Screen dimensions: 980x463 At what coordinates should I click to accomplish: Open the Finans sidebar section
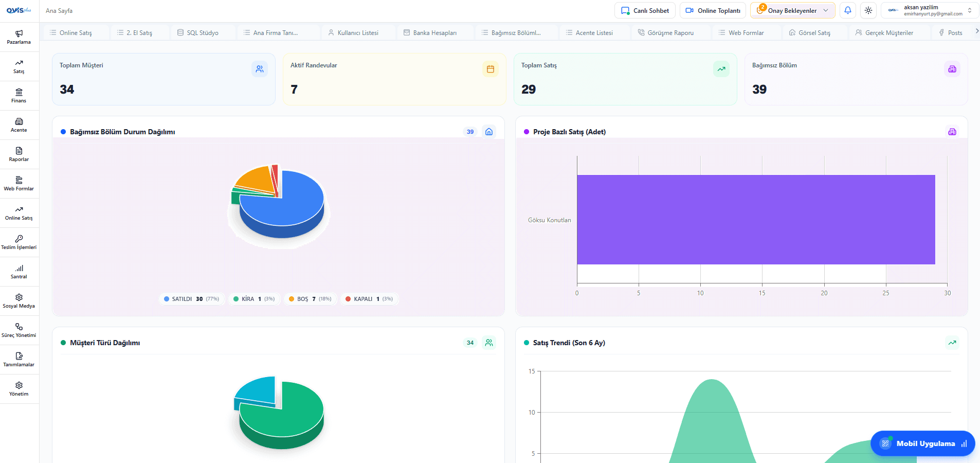click(x=19, y=96)
